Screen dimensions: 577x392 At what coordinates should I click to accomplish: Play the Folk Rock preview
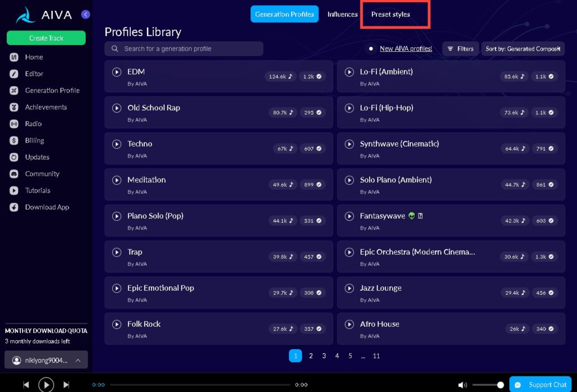[x=117, y=324]
